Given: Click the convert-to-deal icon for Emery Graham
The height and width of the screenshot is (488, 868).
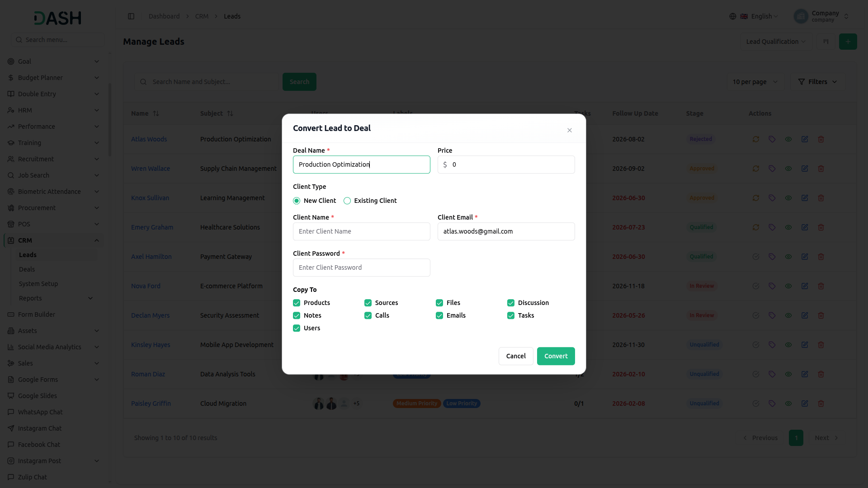Looking at the screenshot, I should coord(756,227).
